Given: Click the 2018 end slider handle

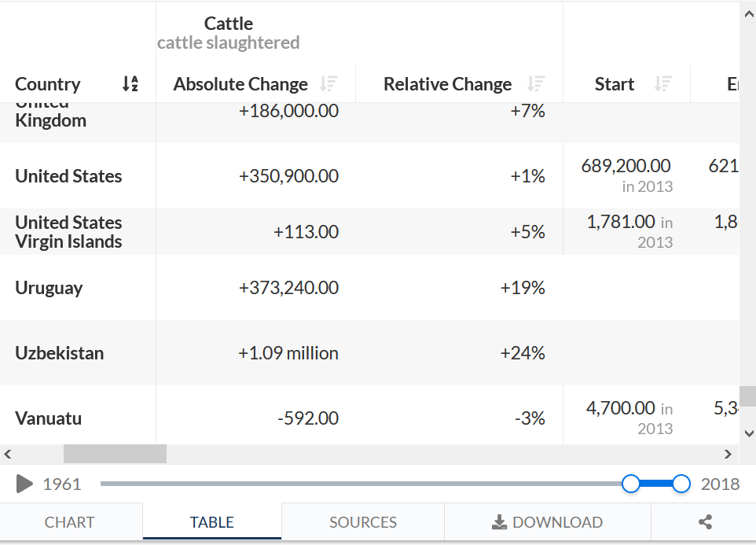Looking at the screenshot, I should pyautogui.click(x=681, y=484).
